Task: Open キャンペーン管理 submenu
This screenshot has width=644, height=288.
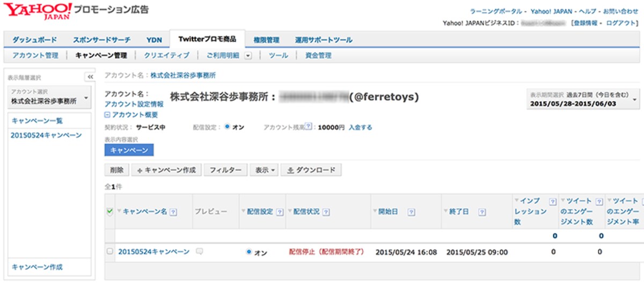Action: pyautogui.click(x=101, y=55)
